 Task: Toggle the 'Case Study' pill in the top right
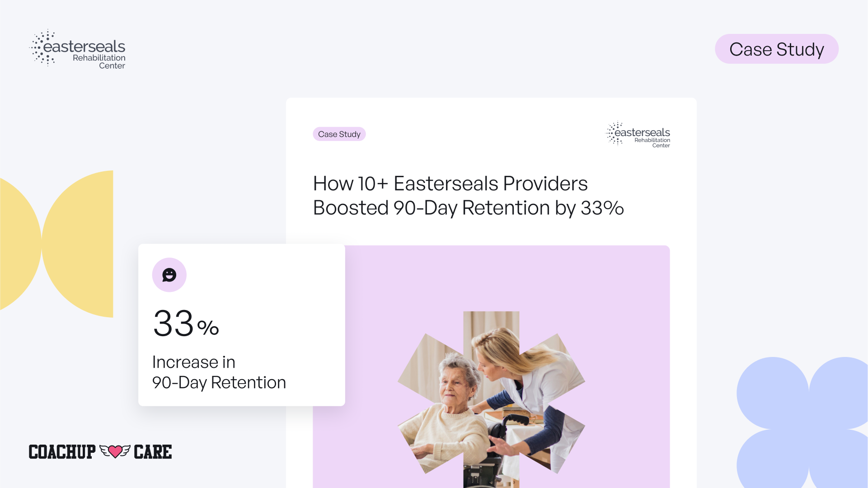[776, 49]
